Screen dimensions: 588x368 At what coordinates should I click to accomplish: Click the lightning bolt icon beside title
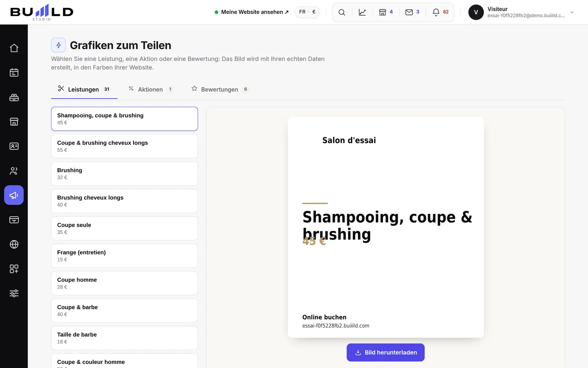[58, 45]
